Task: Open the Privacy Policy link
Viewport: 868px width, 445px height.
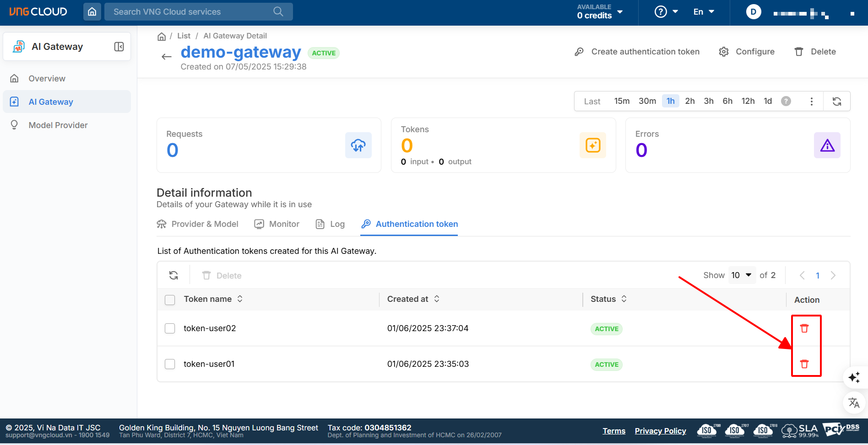Action: (660, 431)
